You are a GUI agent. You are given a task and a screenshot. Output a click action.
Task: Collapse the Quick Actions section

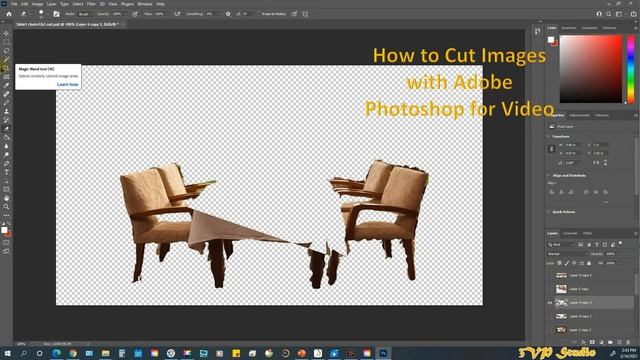point(549,212)
